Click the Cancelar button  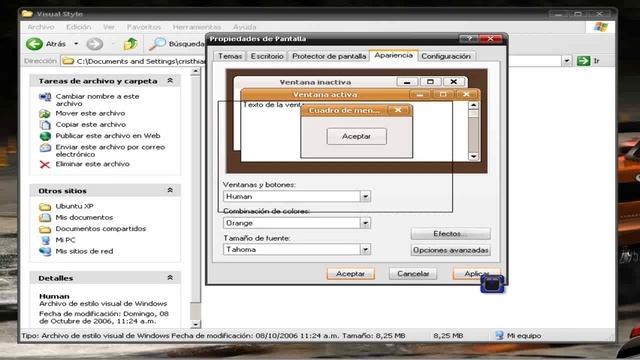(413, 273)
